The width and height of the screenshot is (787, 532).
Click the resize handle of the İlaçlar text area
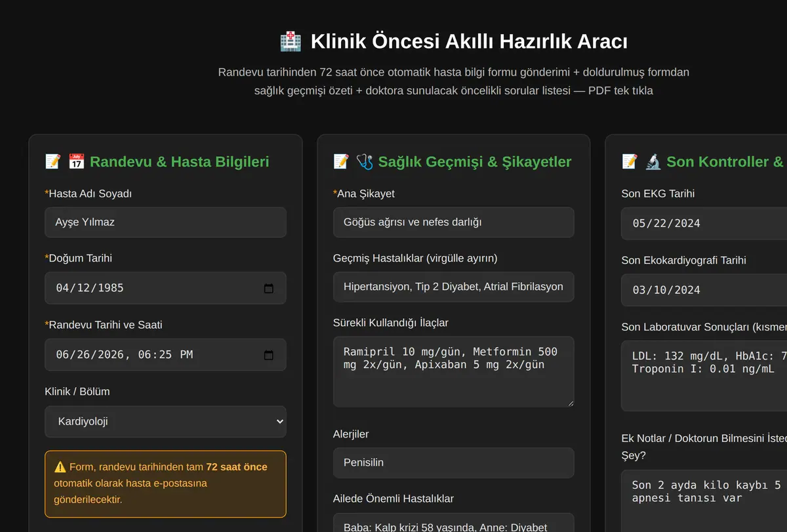point(570,403)
